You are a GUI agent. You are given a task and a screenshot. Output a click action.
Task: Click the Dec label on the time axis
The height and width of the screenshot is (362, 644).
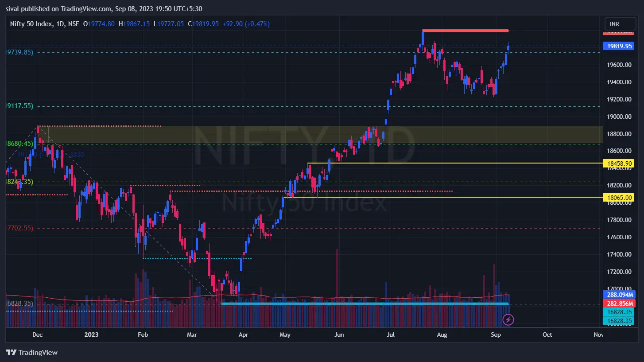click(38, 335)
